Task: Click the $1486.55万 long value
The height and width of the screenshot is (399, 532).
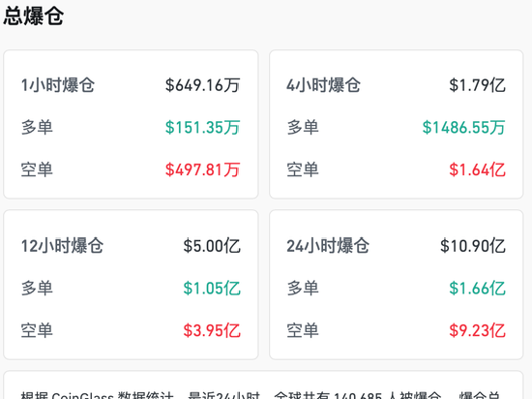Action: coord(463,127)
